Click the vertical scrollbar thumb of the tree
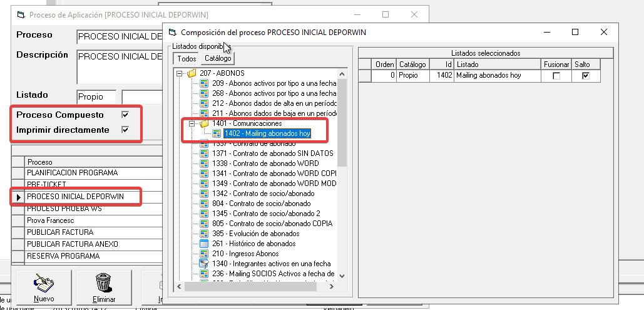Screen dimensions: 644x310 tap(342, 123)
